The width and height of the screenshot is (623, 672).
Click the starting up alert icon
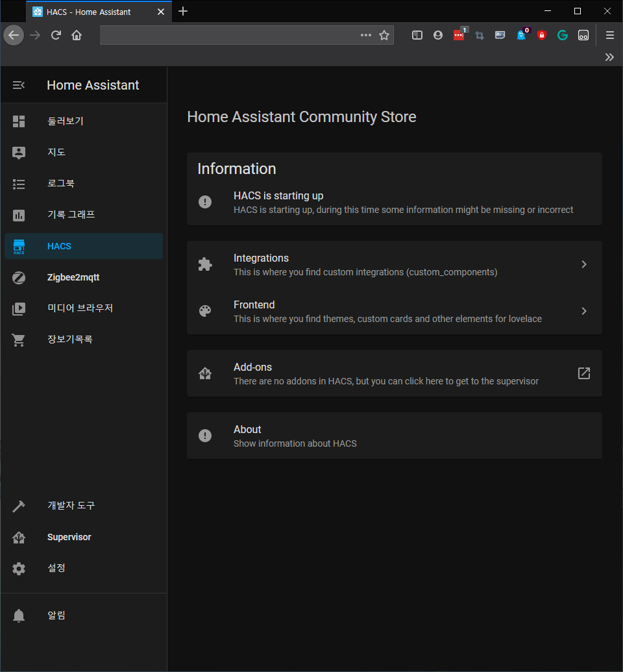(205, 202)
